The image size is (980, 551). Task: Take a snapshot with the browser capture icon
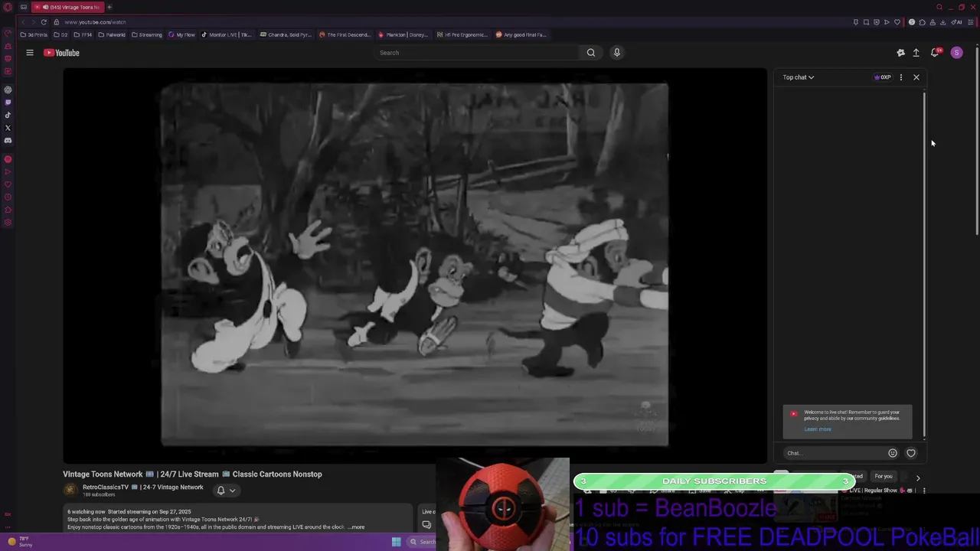[x=866, y=22]
